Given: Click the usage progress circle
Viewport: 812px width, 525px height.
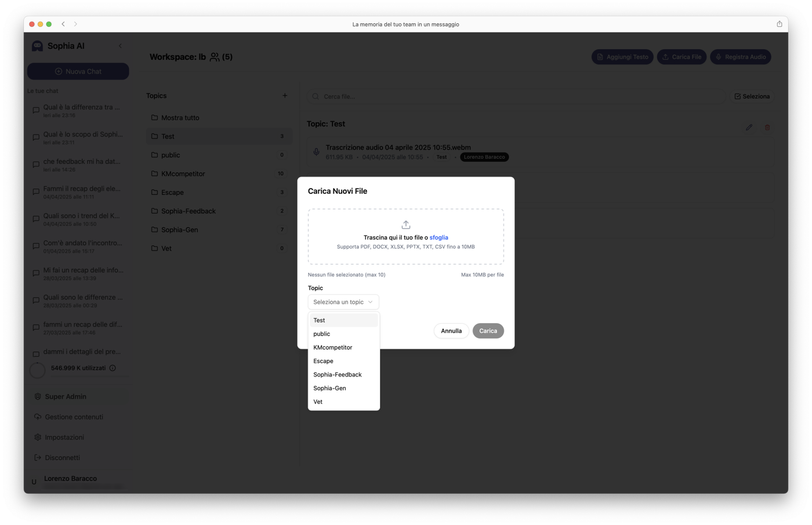Looking at the screenshot, I should point(37,370).
